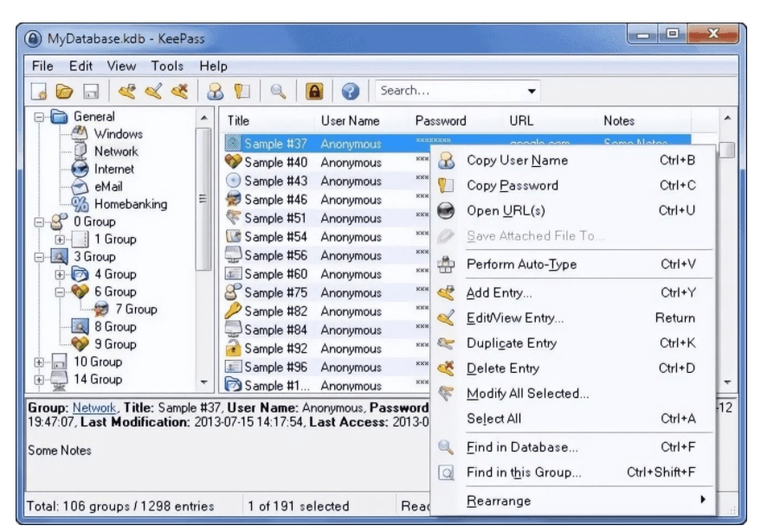Click the Sample #51 entry icon
The image size is (761, 532).
(x=234, y=218)
